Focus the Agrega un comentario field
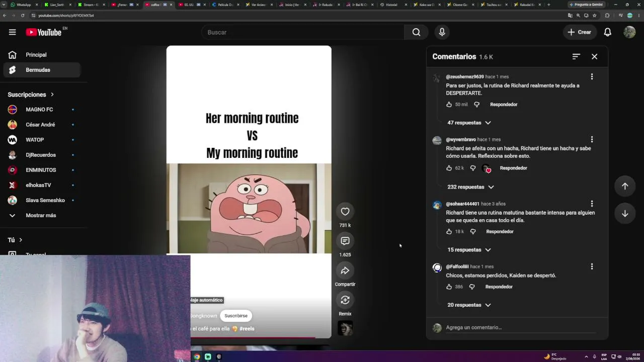 pos(520,327)
